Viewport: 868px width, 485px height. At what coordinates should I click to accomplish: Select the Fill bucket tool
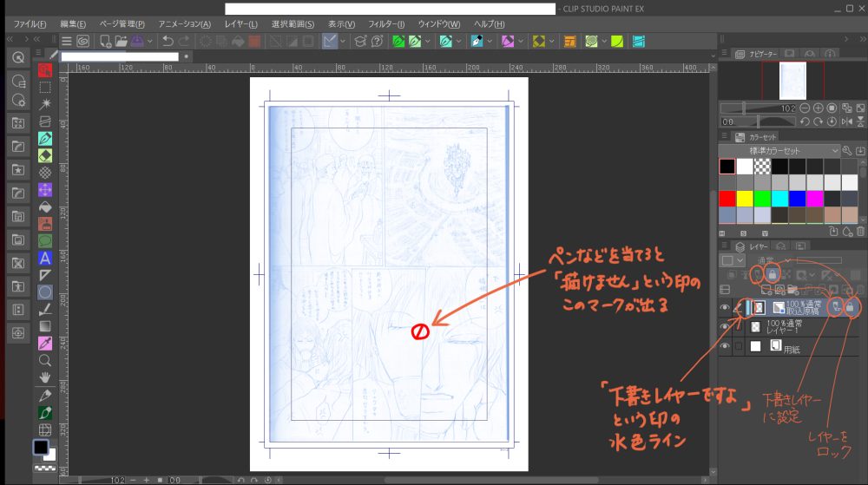(45, 206)
